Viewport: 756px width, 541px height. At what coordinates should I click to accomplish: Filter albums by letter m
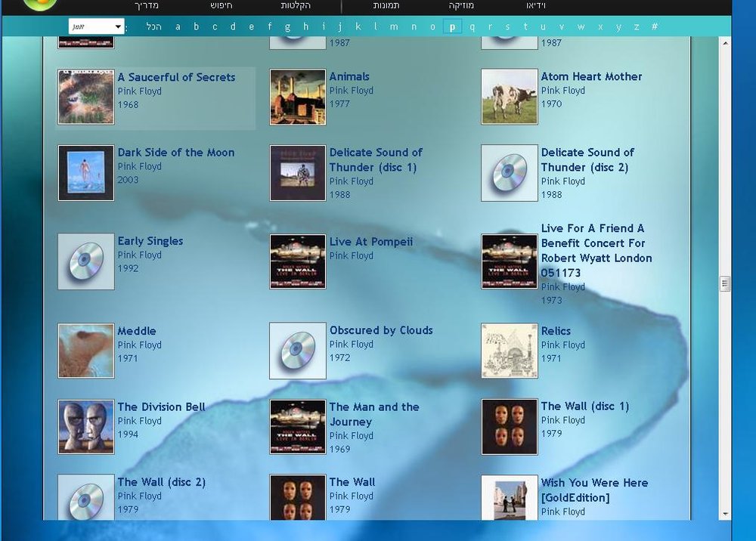click(394, 26)
